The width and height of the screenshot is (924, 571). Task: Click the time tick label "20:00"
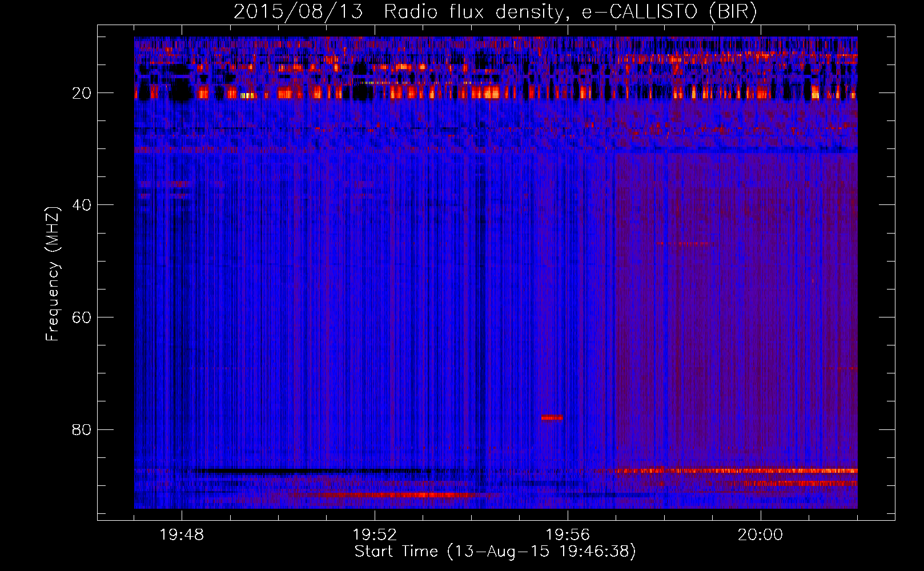coord(760,535)
